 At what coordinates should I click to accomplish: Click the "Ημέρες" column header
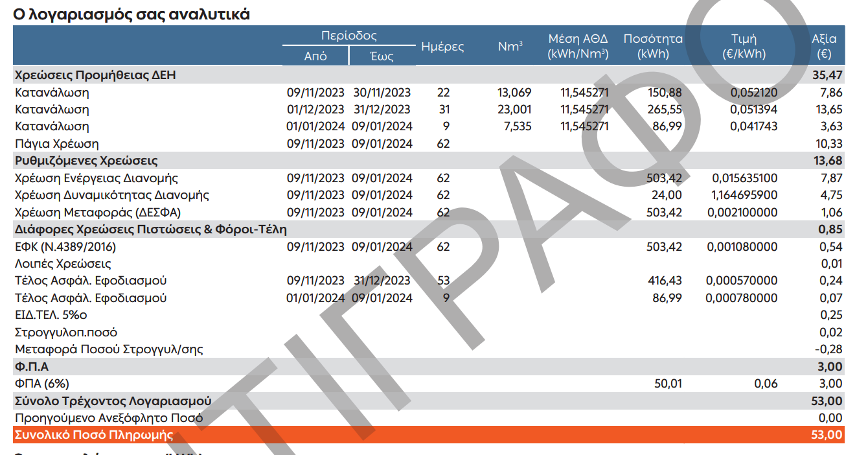[442, 47]
